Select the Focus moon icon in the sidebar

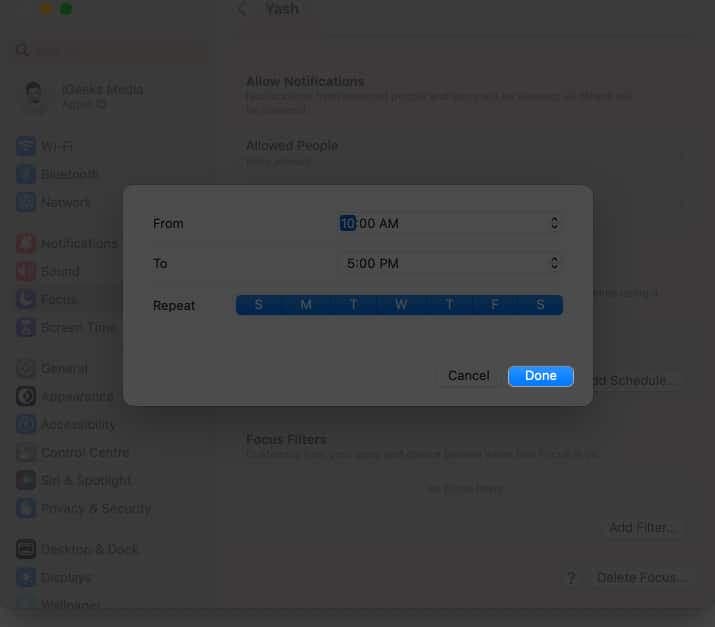coord(26,299)
